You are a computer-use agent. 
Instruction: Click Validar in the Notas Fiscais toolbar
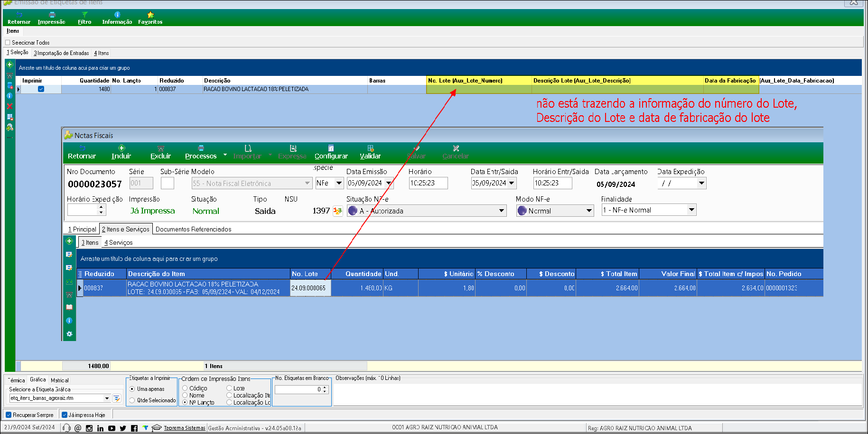click(370, 152)
